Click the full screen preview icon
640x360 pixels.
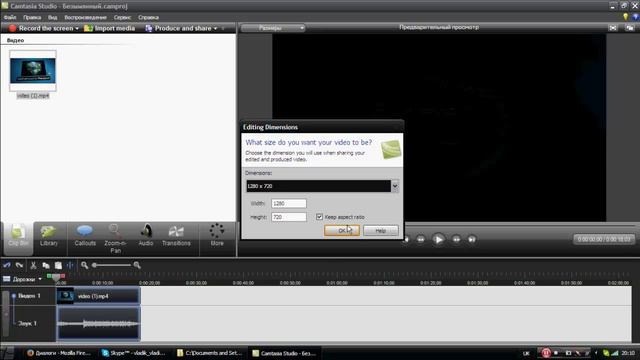[x=613, y=28]
